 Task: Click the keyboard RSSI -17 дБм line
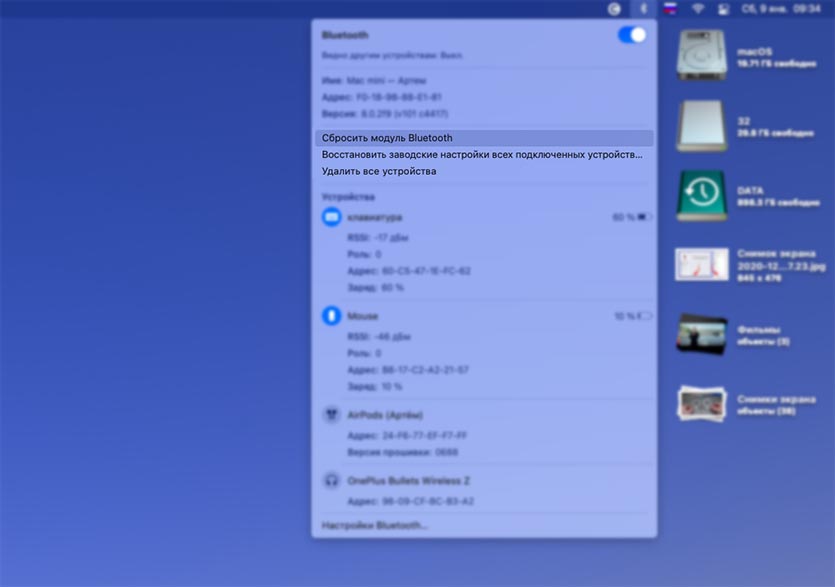pos(378,238)
